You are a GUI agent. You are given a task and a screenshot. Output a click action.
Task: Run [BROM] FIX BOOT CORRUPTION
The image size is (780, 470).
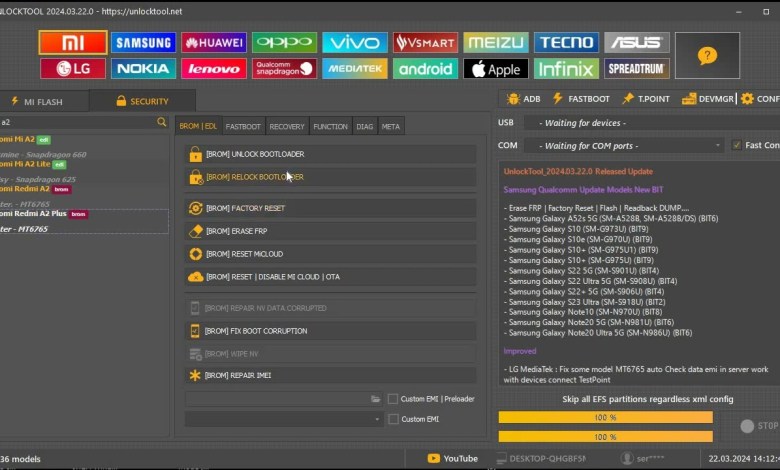click(330, 331)
